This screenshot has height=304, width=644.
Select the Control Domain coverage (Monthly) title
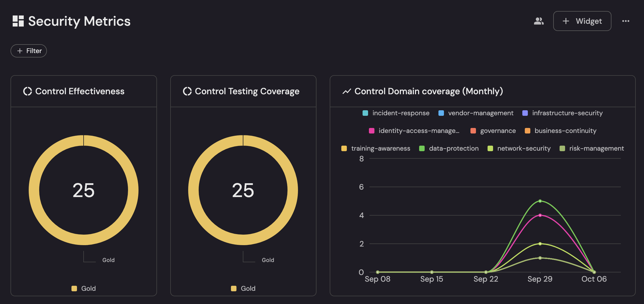tap(429, 91)
